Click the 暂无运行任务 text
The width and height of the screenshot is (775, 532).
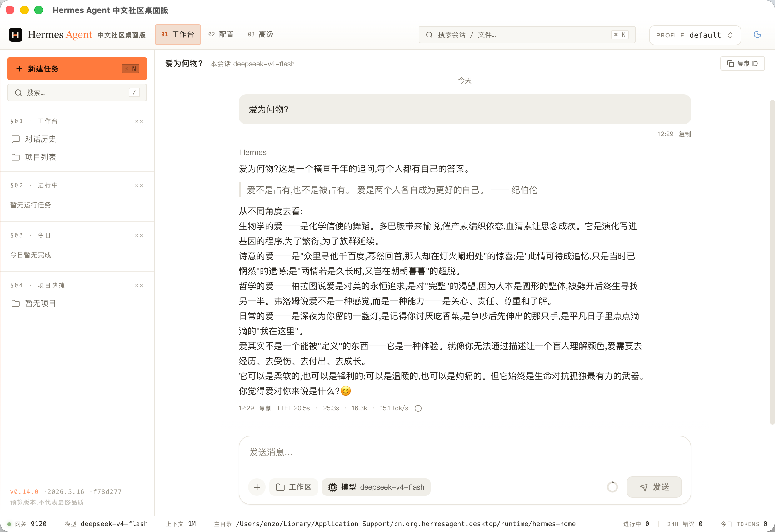coord(31,205)
